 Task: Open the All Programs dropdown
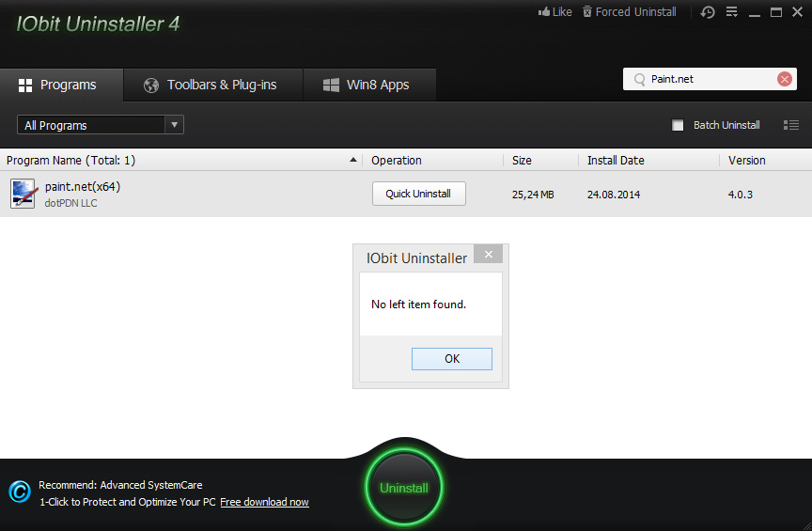(101, 125)
